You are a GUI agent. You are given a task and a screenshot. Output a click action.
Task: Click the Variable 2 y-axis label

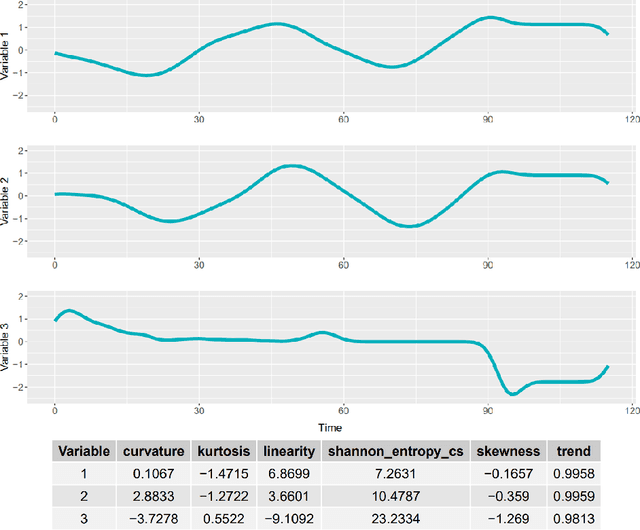(x=7, y=202)
